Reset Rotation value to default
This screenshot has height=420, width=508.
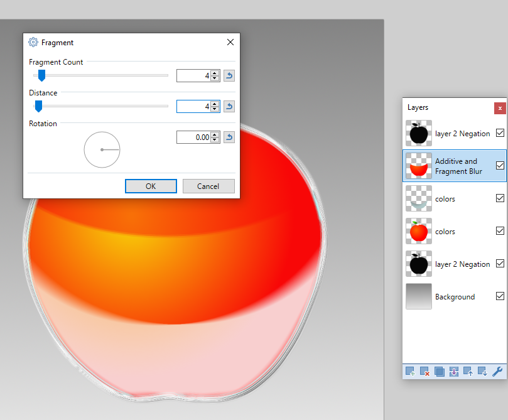point(229,137)
